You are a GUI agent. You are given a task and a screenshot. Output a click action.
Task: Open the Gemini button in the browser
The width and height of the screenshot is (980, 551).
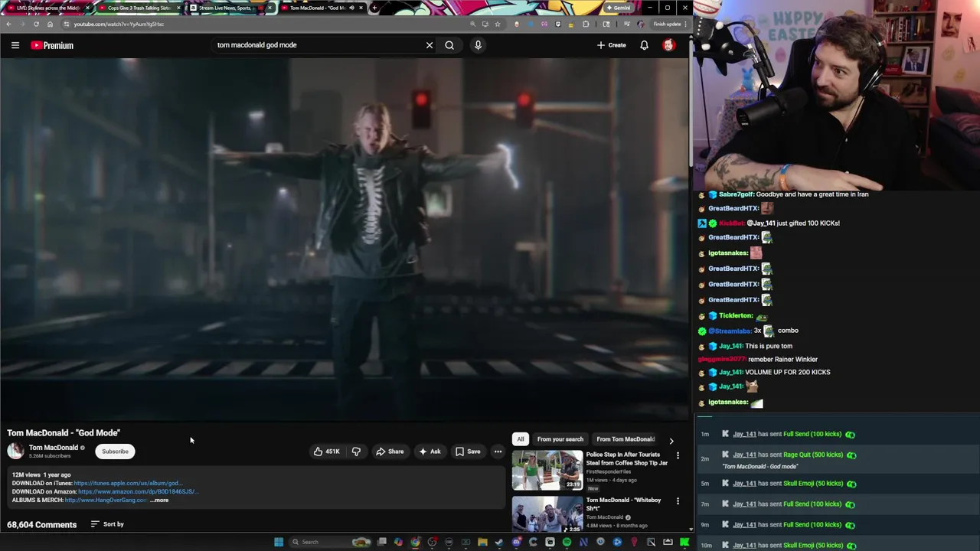(618, 8)
